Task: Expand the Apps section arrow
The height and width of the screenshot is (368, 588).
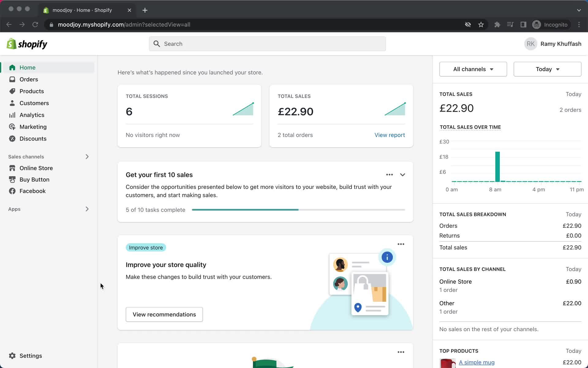Action: (87, 209)
